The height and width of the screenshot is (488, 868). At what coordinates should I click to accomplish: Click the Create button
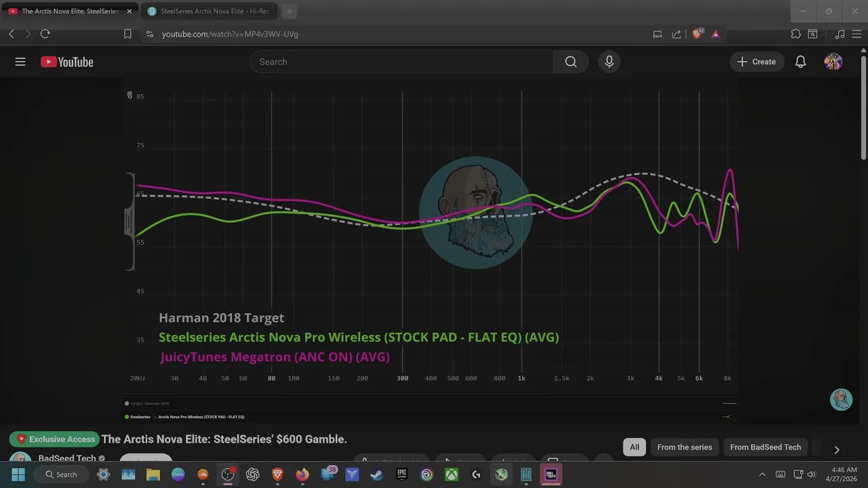756,62
